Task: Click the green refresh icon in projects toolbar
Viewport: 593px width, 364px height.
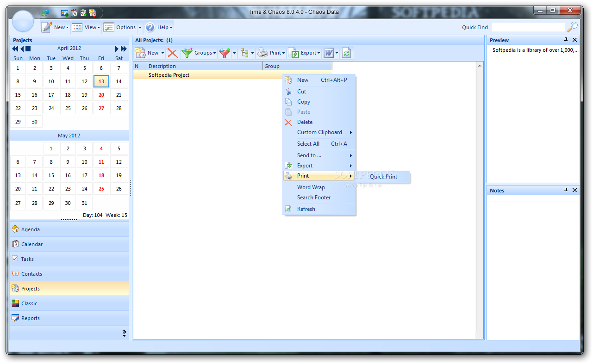Action: point(346,53)
